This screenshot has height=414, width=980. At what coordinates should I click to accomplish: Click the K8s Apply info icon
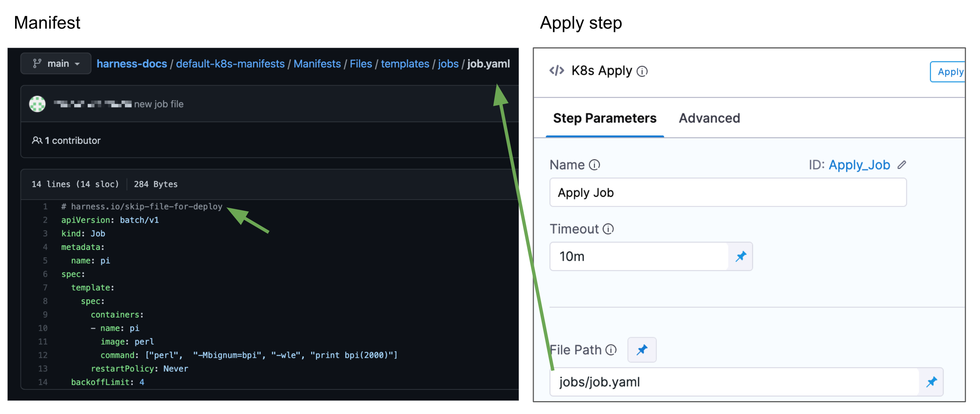642,72
